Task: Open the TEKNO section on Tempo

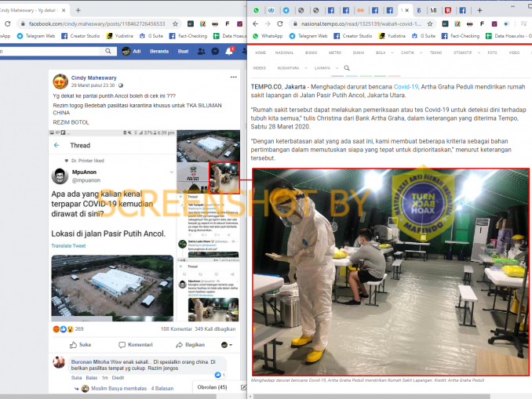Action: click(x=436, y=53)
